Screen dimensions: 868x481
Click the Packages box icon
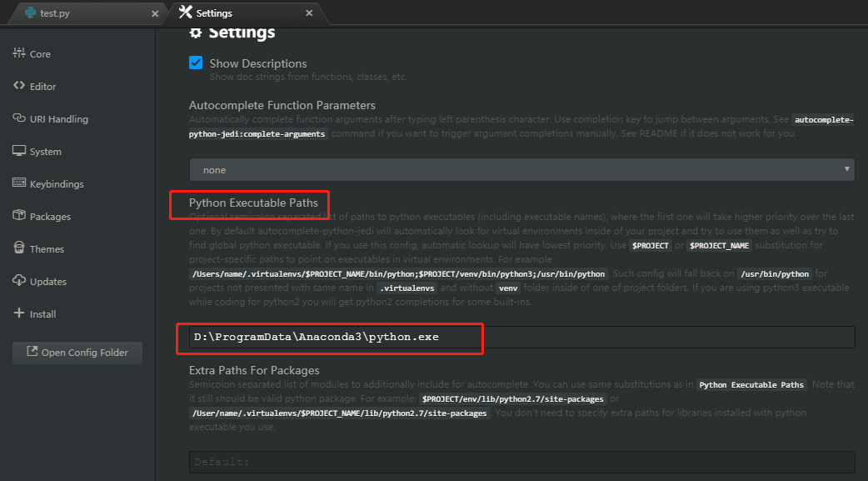click(19, 216)
